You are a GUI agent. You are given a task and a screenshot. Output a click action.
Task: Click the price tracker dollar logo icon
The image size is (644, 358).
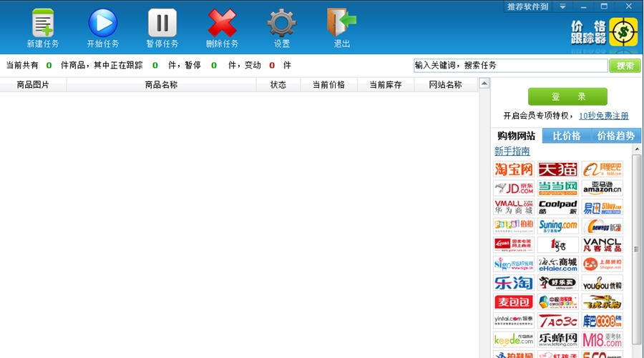pyautogui.click(x=623, y=32)
